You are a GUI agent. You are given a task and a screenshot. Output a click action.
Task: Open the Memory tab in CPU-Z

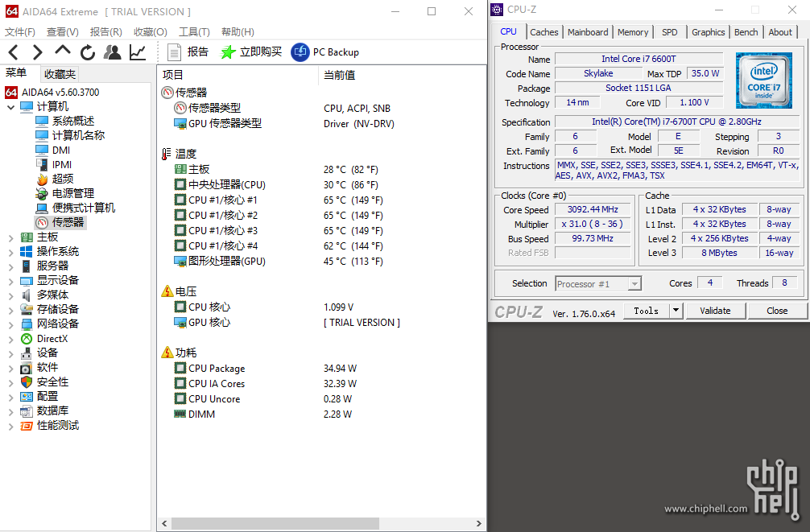tap(633, 32)
